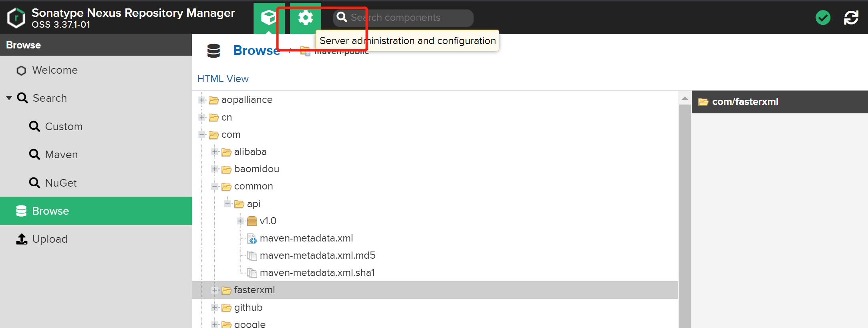Image resolution: width=868 pixels, height=328 pixels.
Task: Click the maven-metadata.xml.md5 file icon
Action: point(252,256)
